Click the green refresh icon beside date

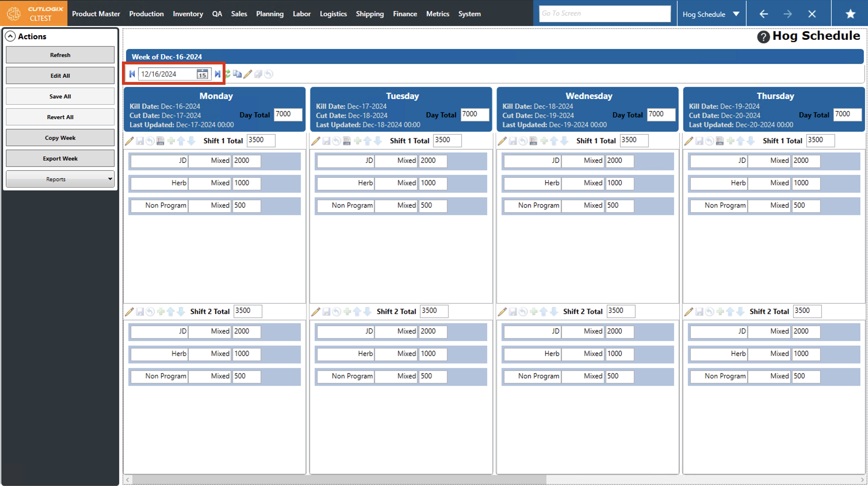coord(228,74)
